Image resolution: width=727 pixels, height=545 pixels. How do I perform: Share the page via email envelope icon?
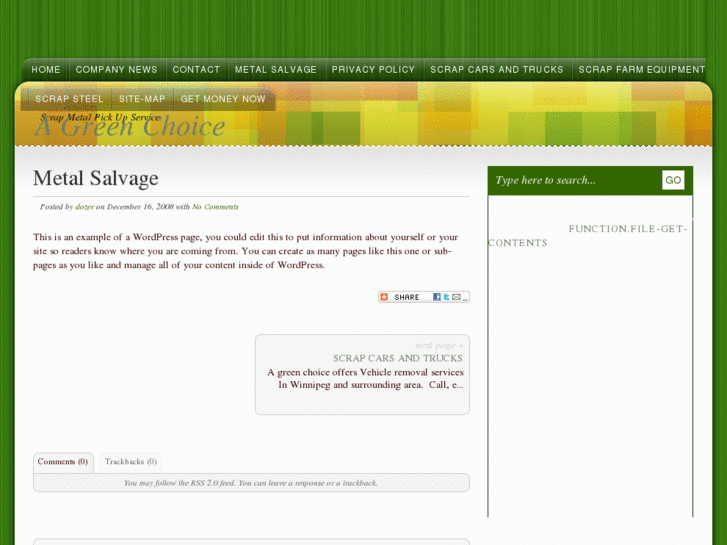pos(457,297)
